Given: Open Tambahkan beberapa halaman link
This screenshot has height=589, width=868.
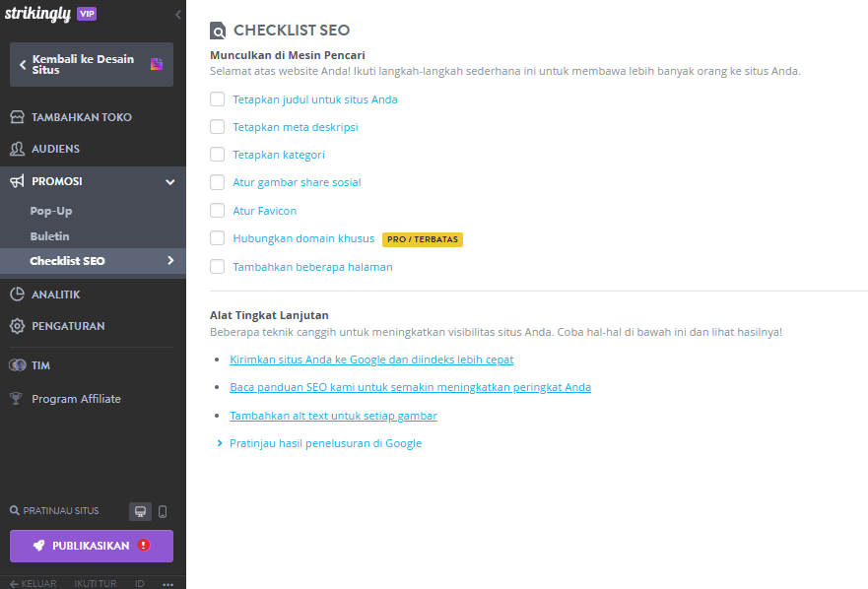Looking at the screenshot, I should pos(312,267).
